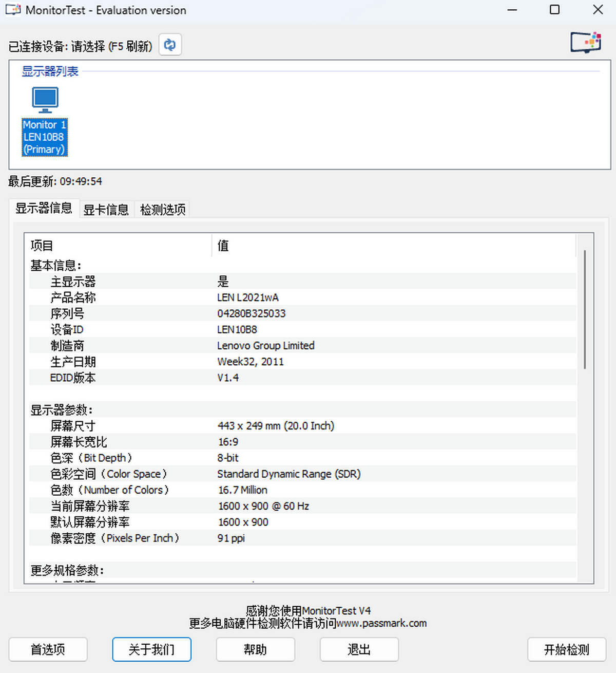The width and height of the screenshot is (616, 673).
Task: Click the info list vertical scrollbar thumb
Action: pyautogui.click(x=585, y=309)
